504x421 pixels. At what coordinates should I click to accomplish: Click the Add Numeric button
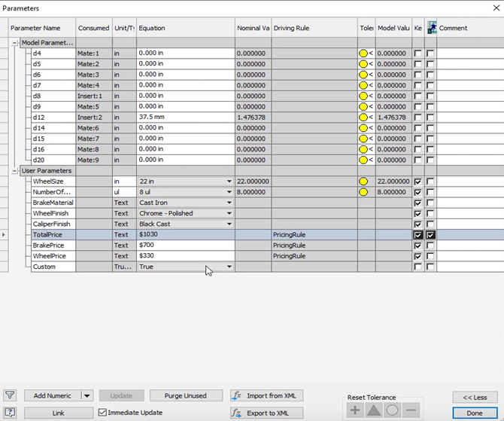[53, 395]
